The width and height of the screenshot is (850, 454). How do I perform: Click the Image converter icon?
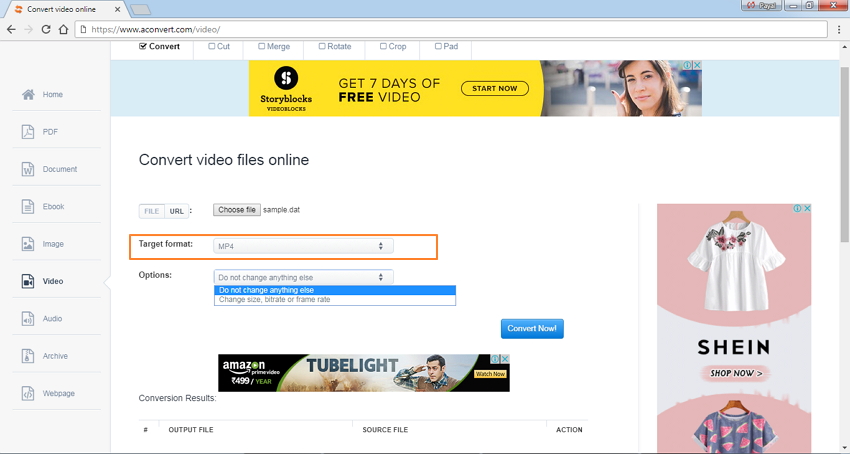pos(28,244)
